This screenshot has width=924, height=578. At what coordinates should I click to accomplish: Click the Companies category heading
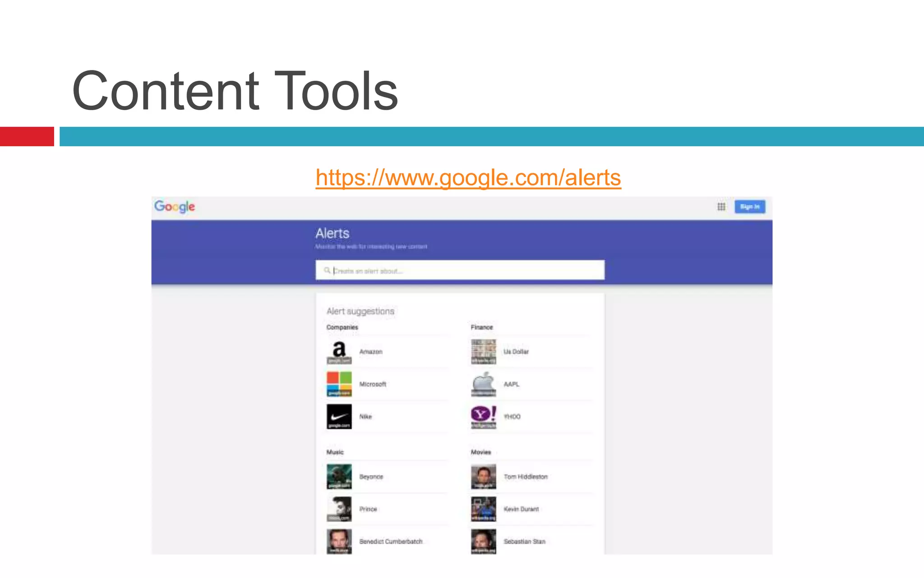(x=342, y=327)
